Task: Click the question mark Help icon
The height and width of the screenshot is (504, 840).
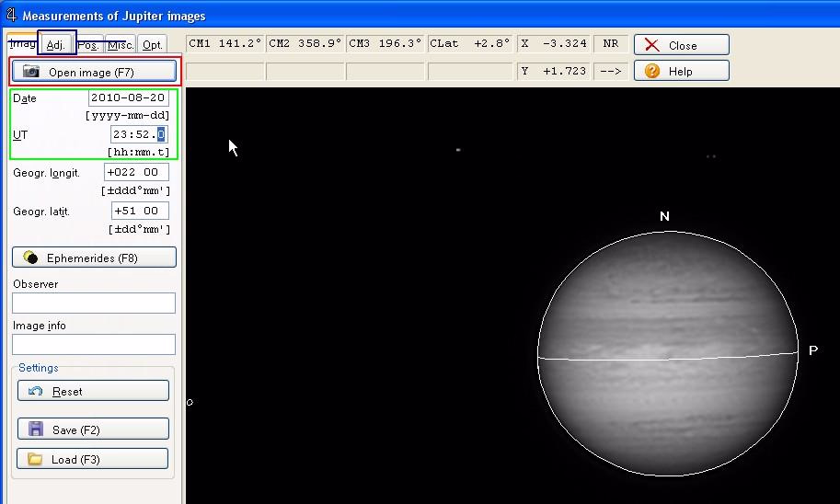Action: point(652,71)
